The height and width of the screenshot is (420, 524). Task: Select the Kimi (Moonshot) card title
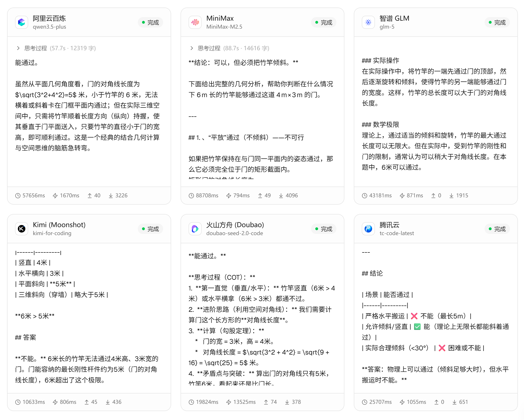tap(59, 225)
